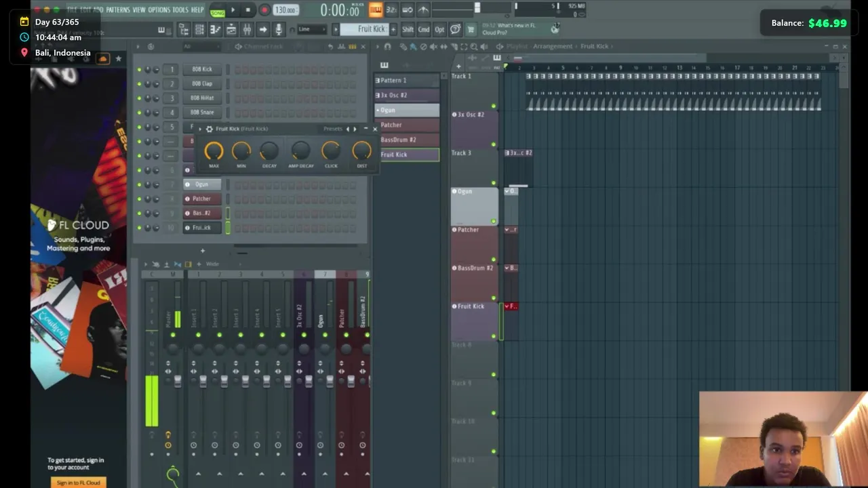Open the HELP menu

click(197, 9)
